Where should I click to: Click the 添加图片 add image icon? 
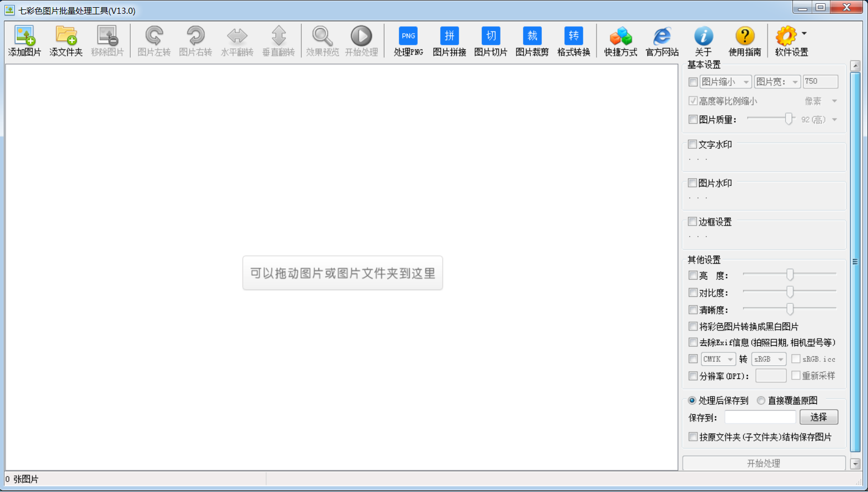click(x=25, y=36)
